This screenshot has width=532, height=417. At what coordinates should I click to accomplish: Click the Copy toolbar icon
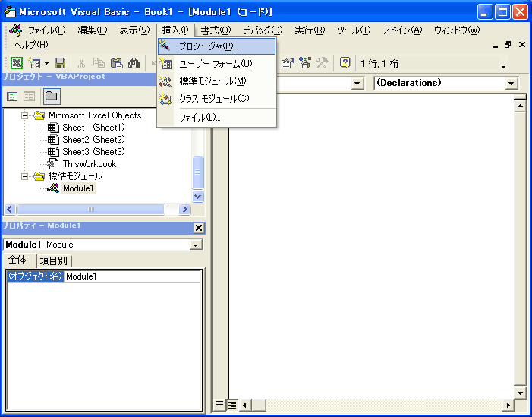tap(99, 63)
